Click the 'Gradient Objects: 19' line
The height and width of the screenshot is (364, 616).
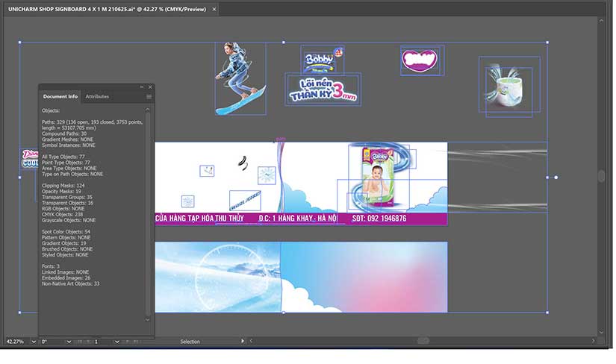click(64, 243)
